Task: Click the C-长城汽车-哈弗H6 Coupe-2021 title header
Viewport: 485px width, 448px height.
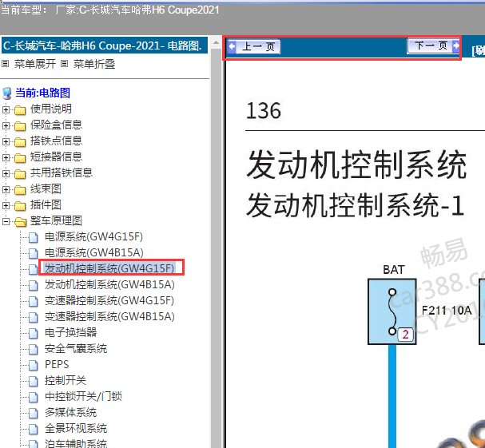Action: (x=105, y=46)
